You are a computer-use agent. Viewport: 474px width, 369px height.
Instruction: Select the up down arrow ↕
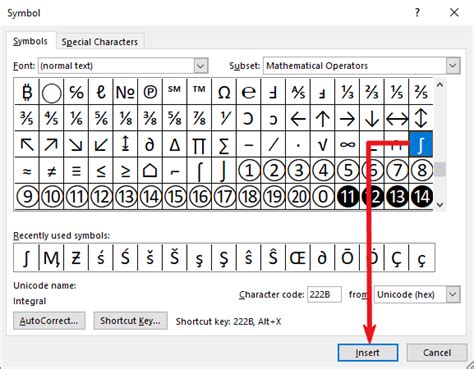[421, 118]
